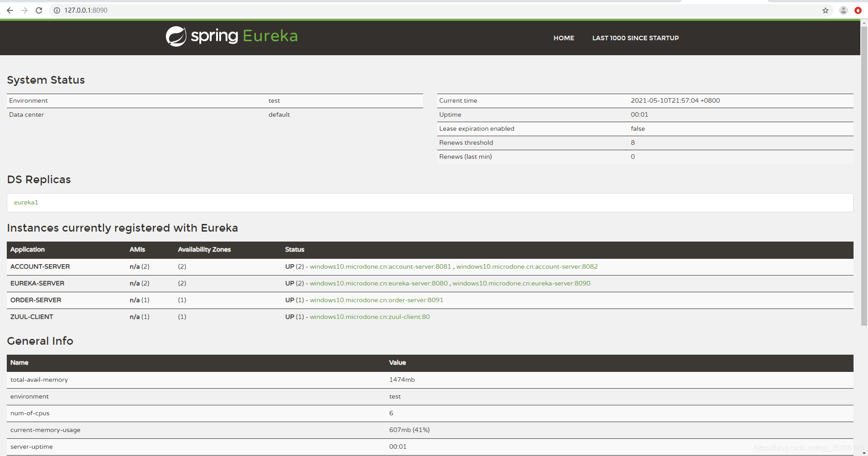Screen dimensions: 868x456
Task: Select the Renews threshold value 8
Action: tap(633, 142)
